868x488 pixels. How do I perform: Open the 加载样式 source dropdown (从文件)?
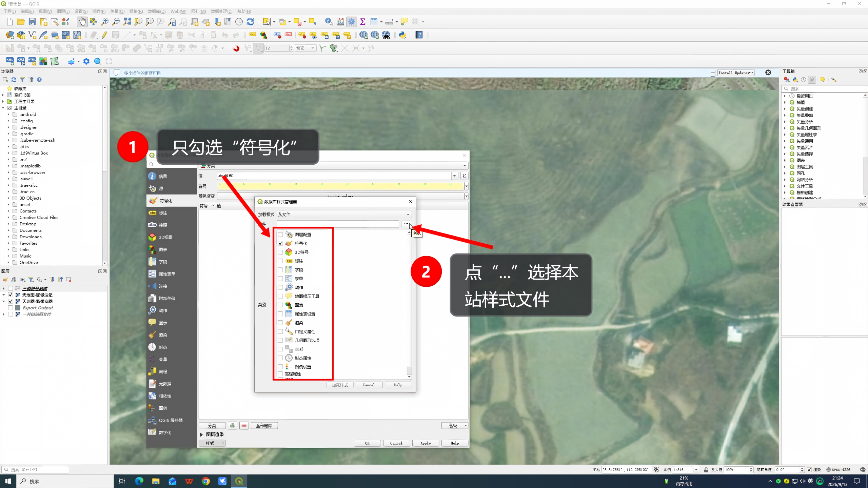[x=344, y=215]
